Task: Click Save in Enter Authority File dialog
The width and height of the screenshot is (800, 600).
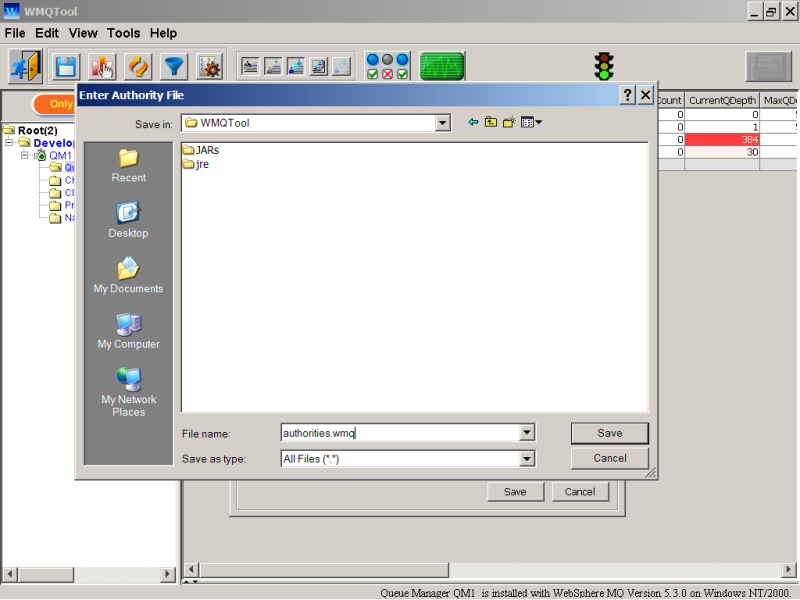Action: tap(610, 433)
